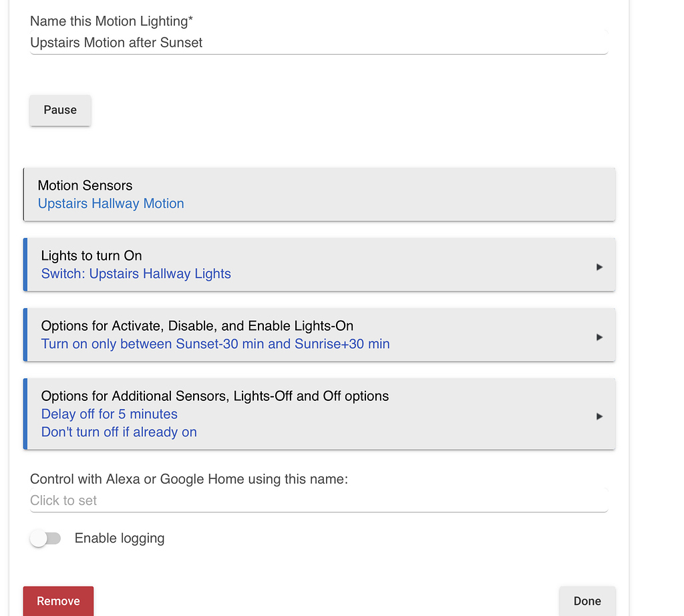Open the Motion Sensors section

click(x=85, y=186)
